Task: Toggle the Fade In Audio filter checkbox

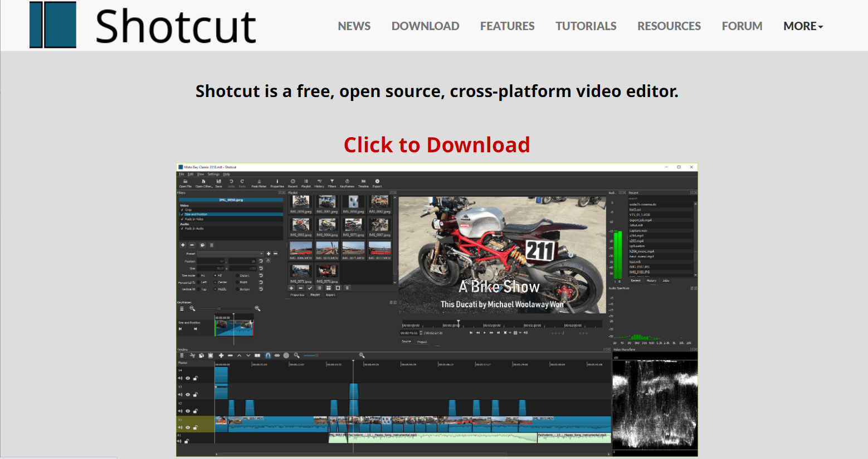Action: [x=182, y=229]
